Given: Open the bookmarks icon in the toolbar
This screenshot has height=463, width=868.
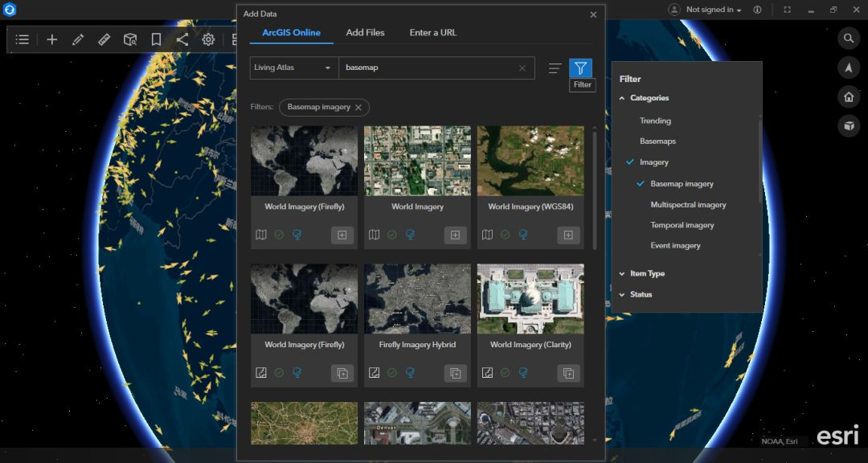Looking at the screenshot, I should [x=156, y=39].
